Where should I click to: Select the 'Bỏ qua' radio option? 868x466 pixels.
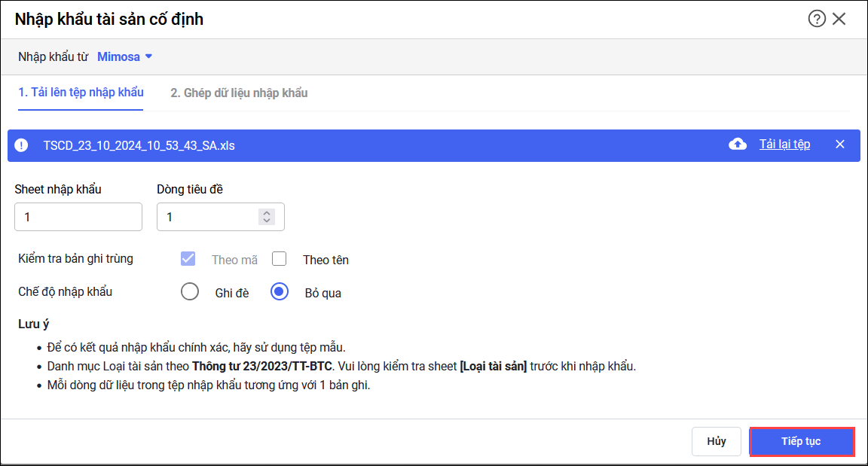coord(280,292)
